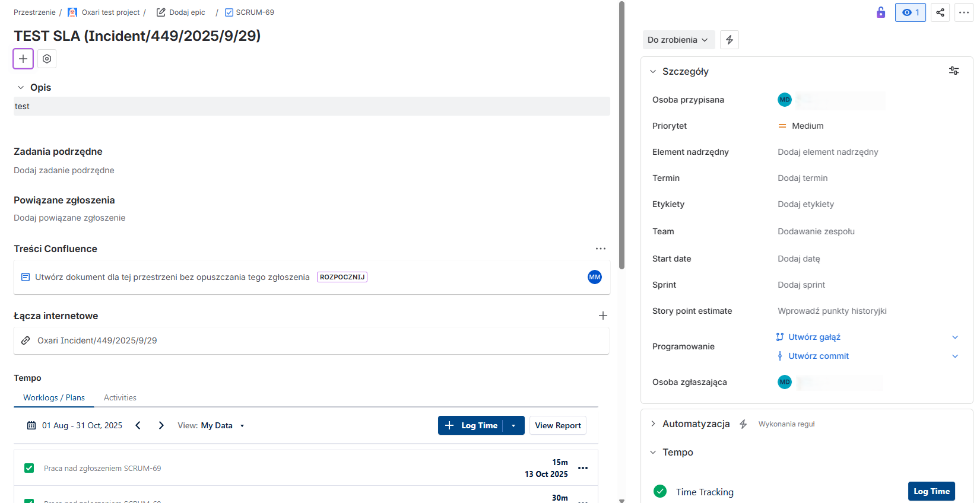Open the share icon in top bar

tap(940, 12)
